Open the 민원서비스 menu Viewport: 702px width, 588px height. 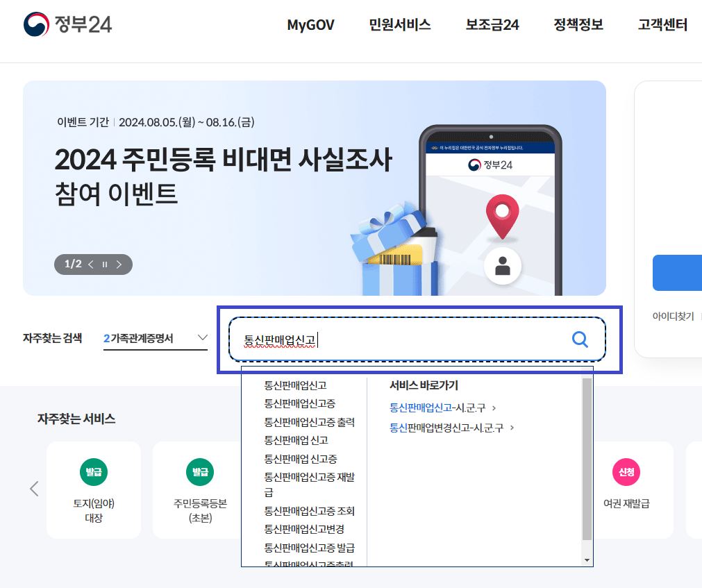(400, 24)
